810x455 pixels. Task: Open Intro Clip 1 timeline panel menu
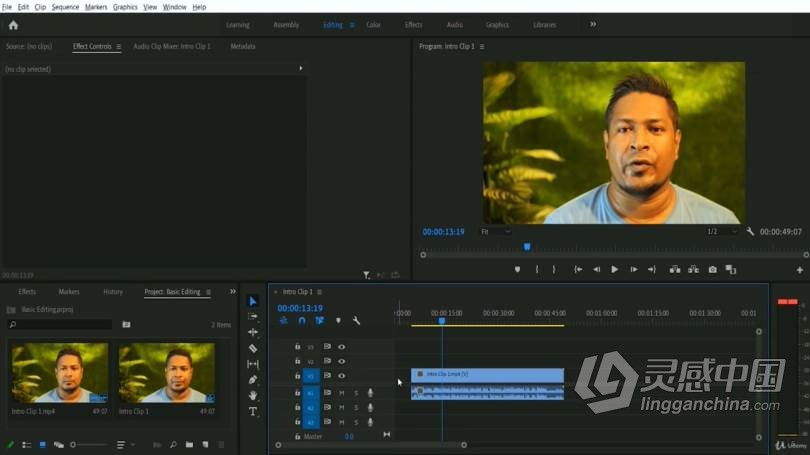click(319, 292)
